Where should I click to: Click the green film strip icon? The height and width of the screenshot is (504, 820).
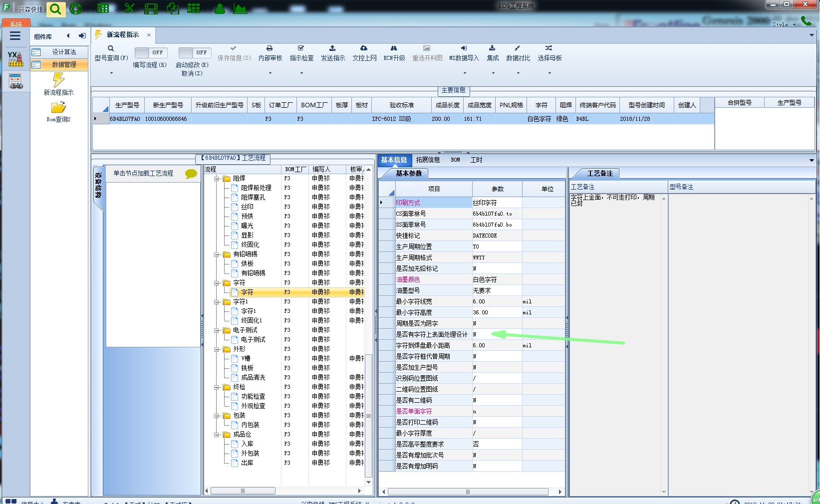tap(151, 8)
